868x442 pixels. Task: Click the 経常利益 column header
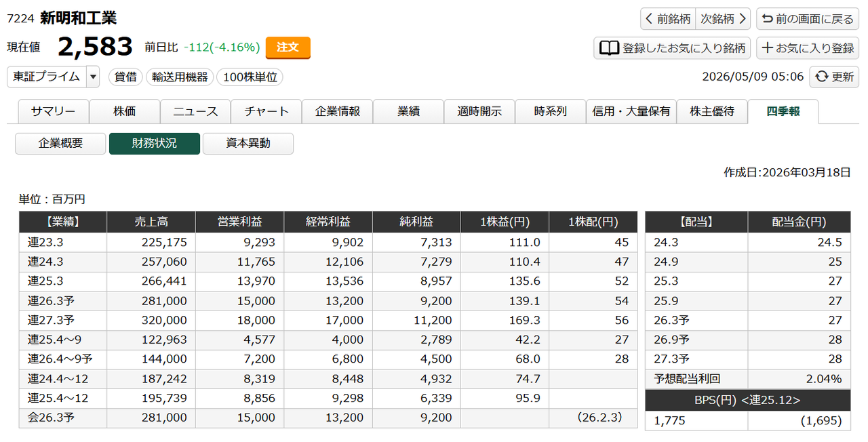(x=328, y=222)
